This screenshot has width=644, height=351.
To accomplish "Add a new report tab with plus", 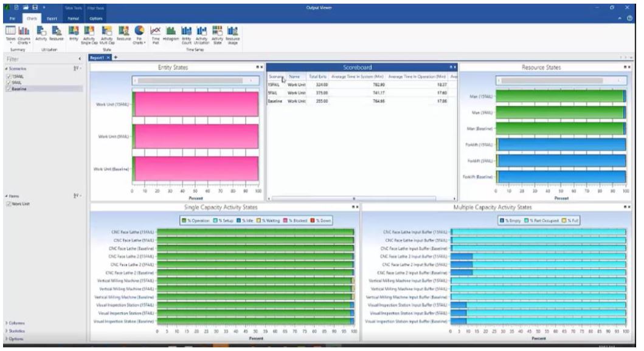I will 116,58.
